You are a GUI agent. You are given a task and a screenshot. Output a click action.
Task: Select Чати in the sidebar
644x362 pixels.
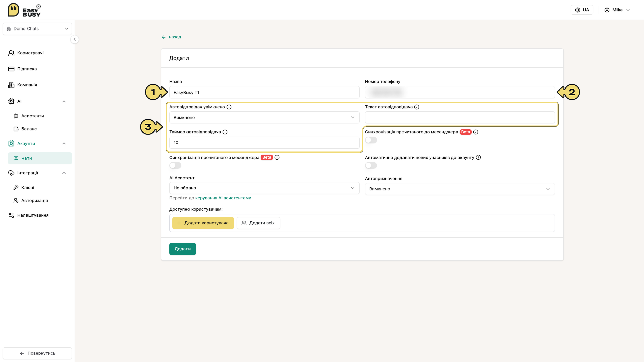[40, 158]
